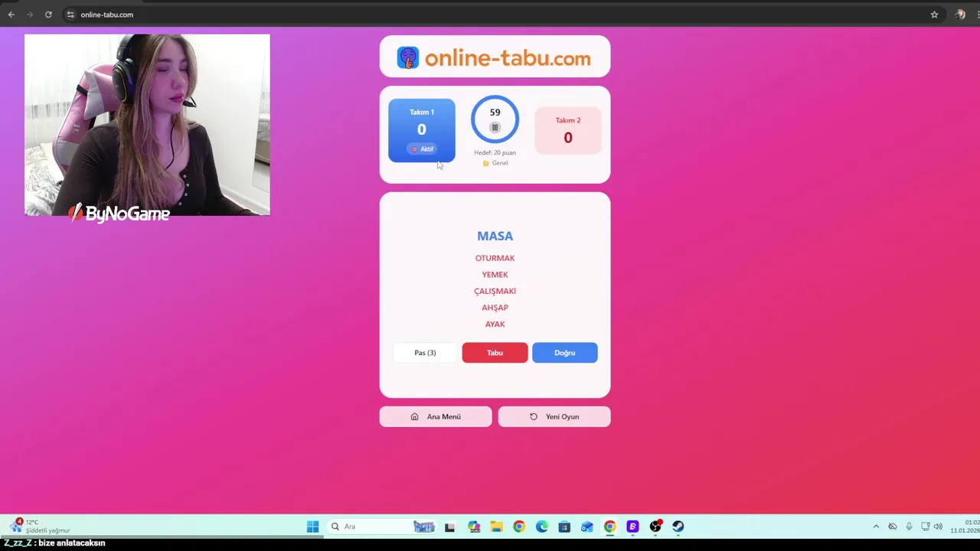Click the forbidden word AHŞAP

pos(495,308)
